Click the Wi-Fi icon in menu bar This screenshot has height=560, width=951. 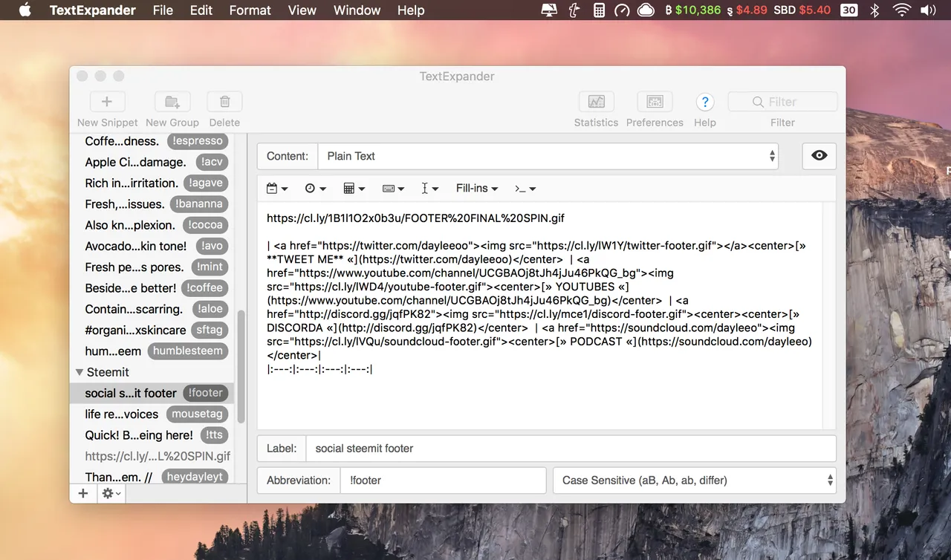coord(902,10)
